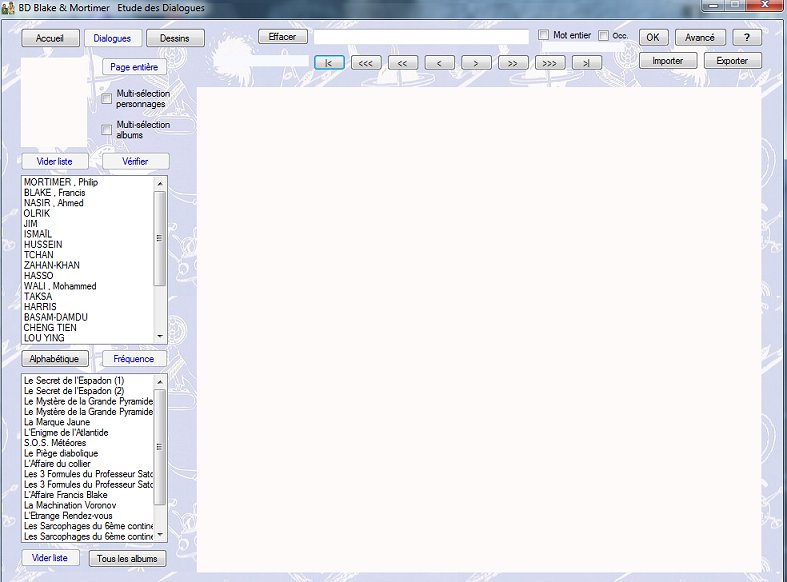Click the Effacer button

point(283,37)
